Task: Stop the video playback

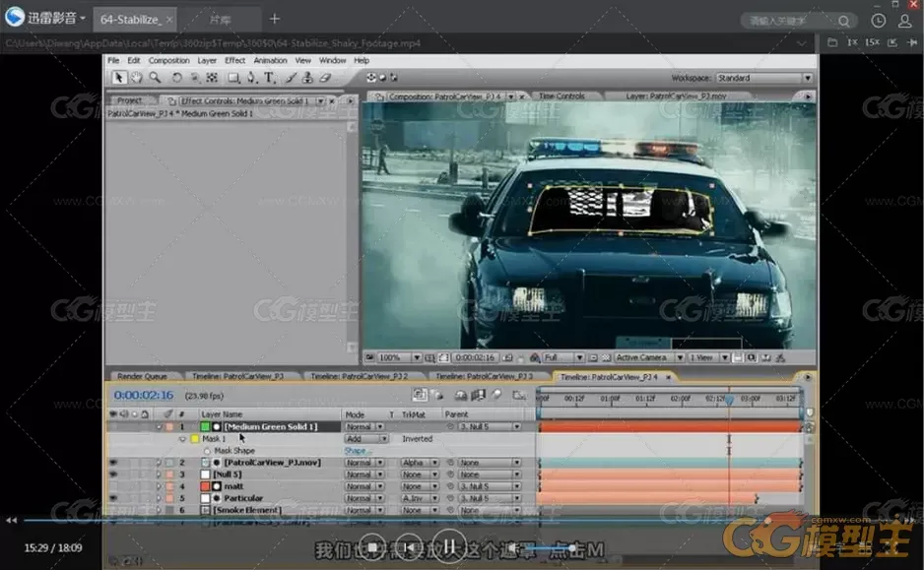Action: pyautogui.click(x=372, y=547)
